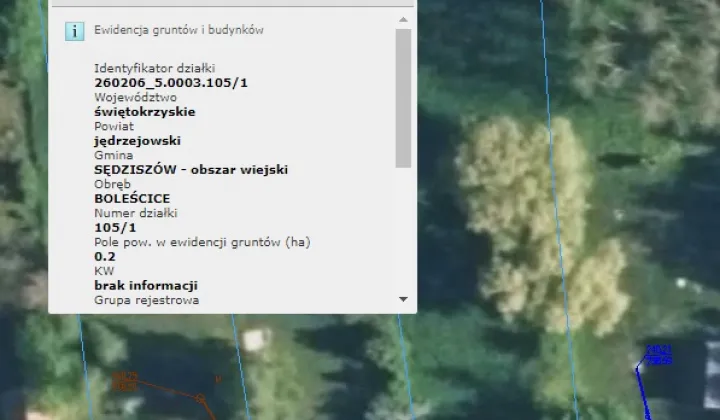Click the scroll up arrow in info panel

[x=403, y=19]
